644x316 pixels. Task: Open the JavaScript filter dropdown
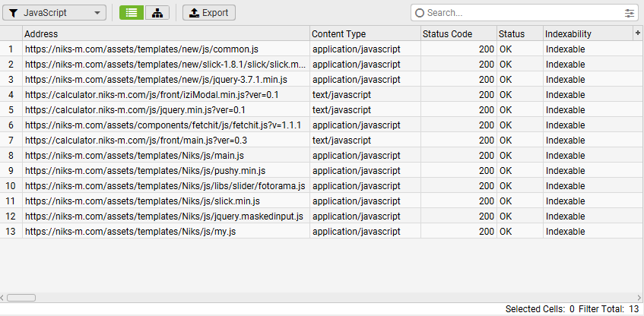click(x=54, y=13)
